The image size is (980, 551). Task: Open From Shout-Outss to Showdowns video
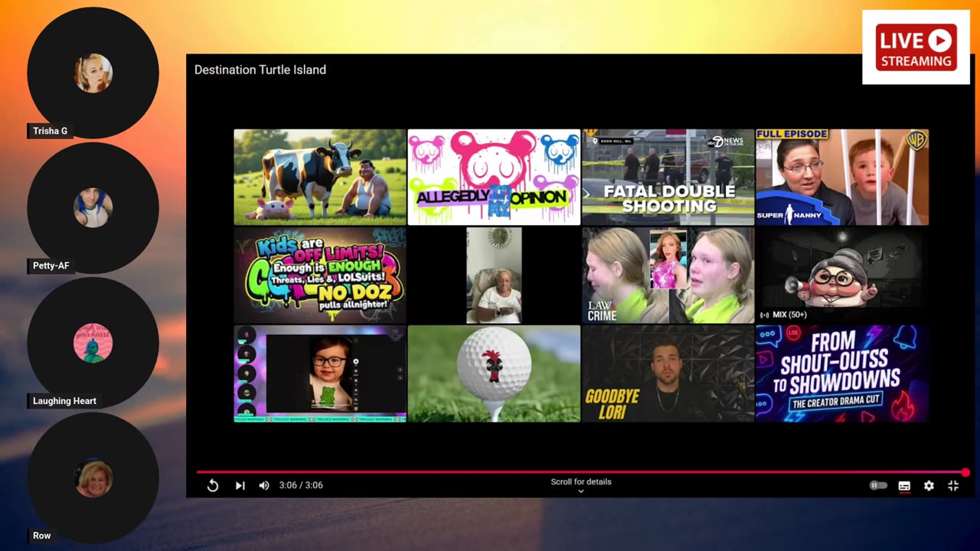(842, 373)
